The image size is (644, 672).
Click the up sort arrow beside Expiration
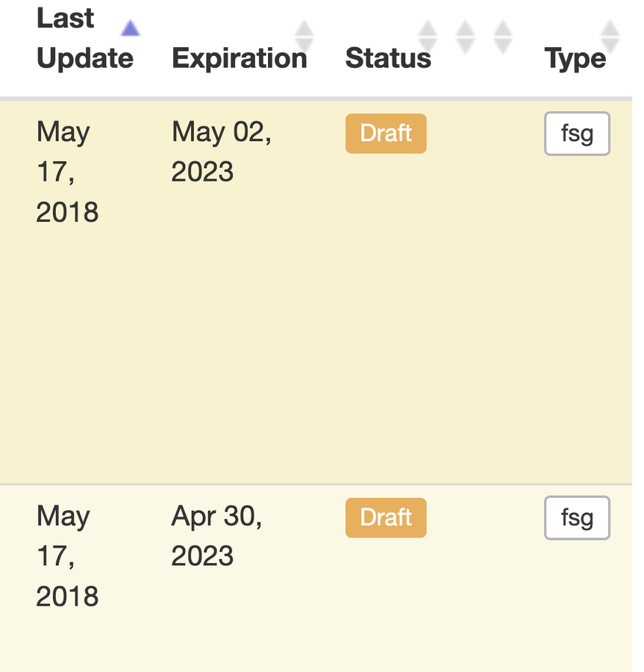click(x=304, y=28)
